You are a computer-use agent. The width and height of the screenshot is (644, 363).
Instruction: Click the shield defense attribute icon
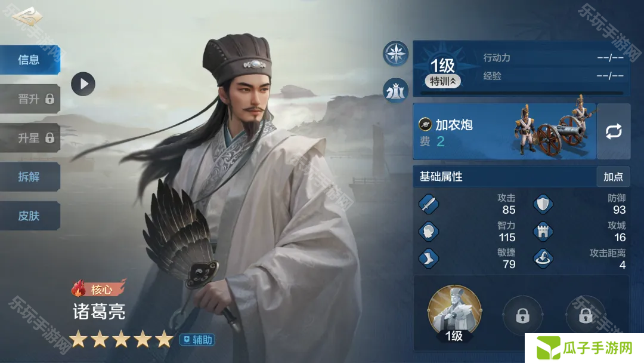pyautogui.click(x=543, y=204)
